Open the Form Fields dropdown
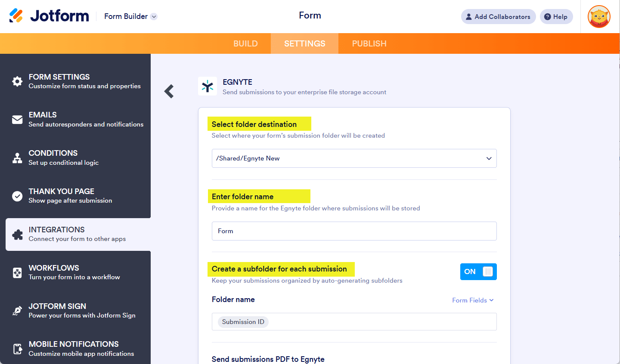The height and width of the screenshot is (364, 620). (x=473, y=300)
